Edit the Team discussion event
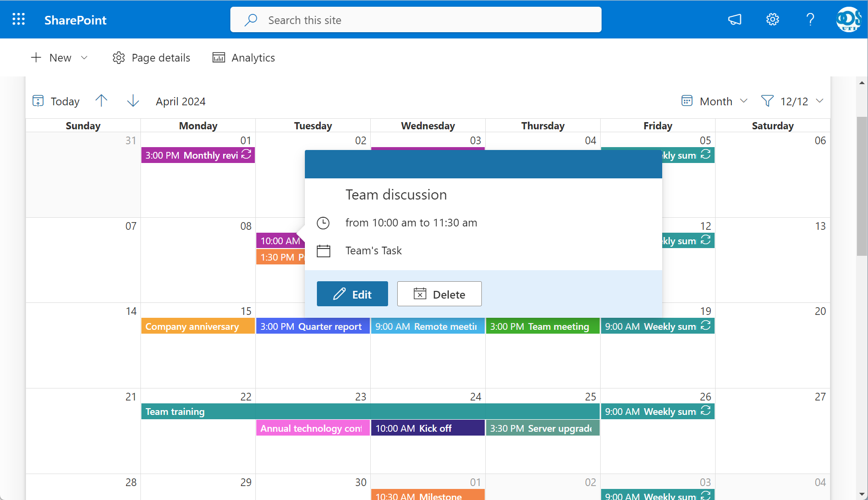 tap(352, 294)
